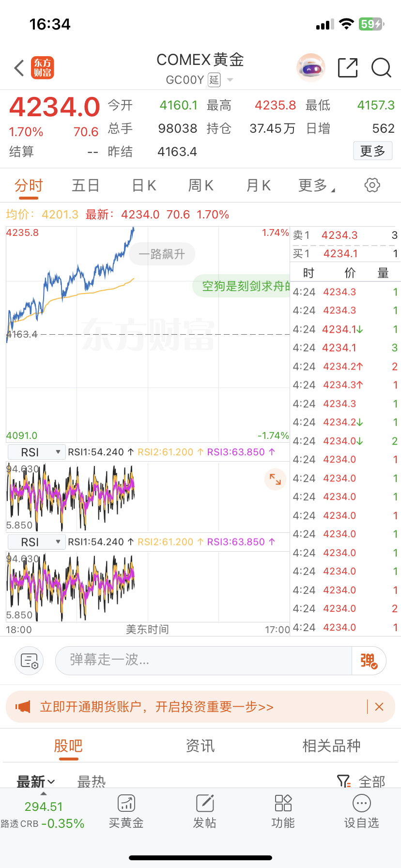The width and height of the screenshot is (401, 868).
Task: Open the robot assistant avatar
Action: pyautogui.click(x=311, y=68)
